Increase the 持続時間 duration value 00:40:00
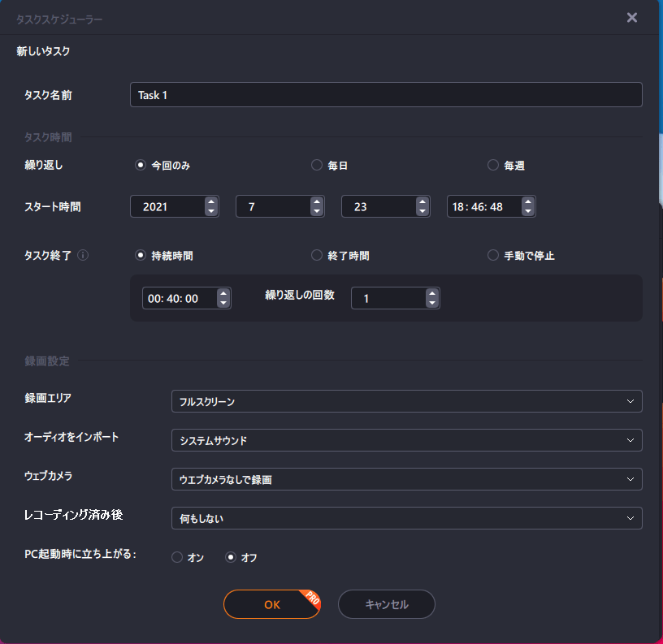 (223, 293)
